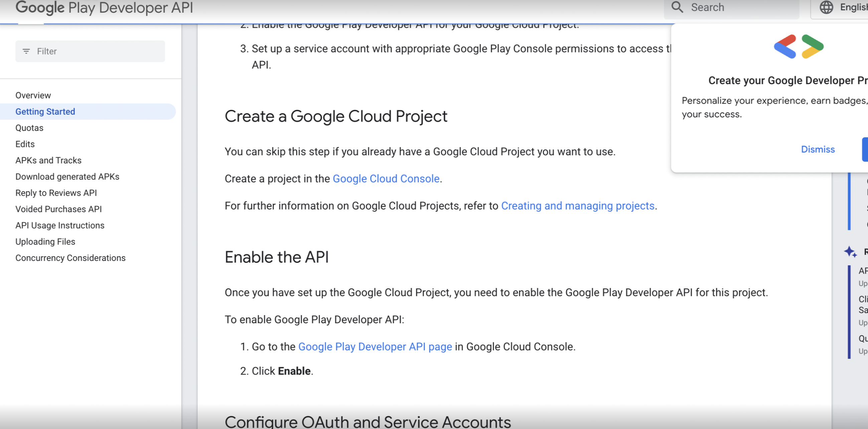Click the 'Create your Google Developer' popup title
Viewport: 868px width, 429px height.
pos(788,81)
